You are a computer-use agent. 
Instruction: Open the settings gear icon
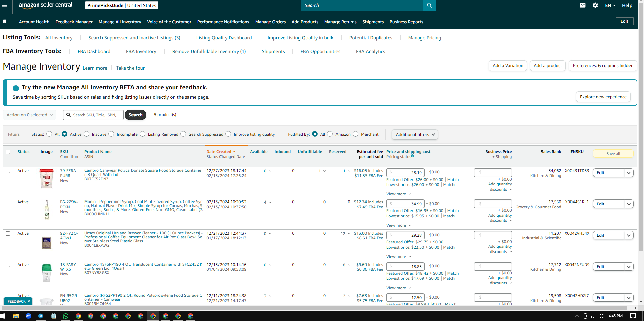tap(595, 5)
